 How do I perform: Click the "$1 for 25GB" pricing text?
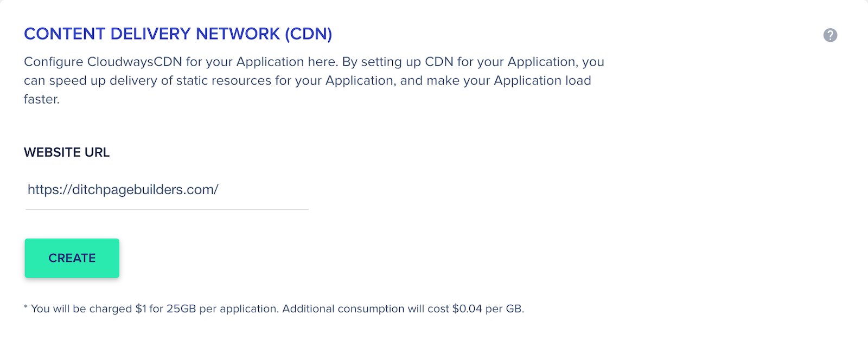click(165, 309)
